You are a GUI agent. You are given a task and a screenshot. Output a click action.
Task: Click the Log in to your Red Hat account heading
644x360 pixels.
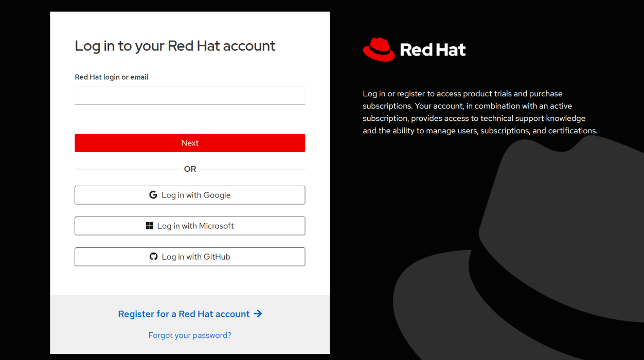pyautogui.click(x=175, y=46)
